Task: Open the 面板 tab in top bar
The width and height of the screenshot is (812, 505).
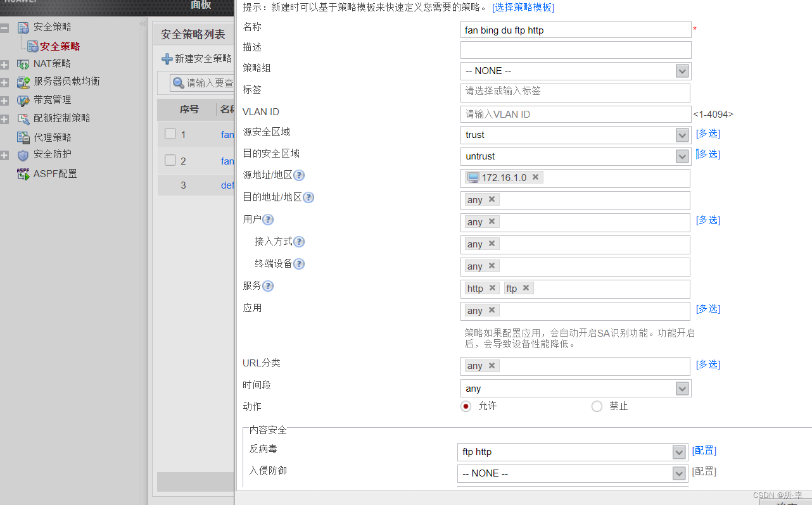Action: 201,4
